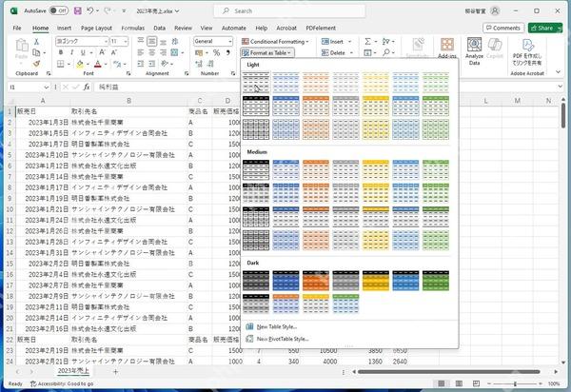Open the font name dropdown

106,42
